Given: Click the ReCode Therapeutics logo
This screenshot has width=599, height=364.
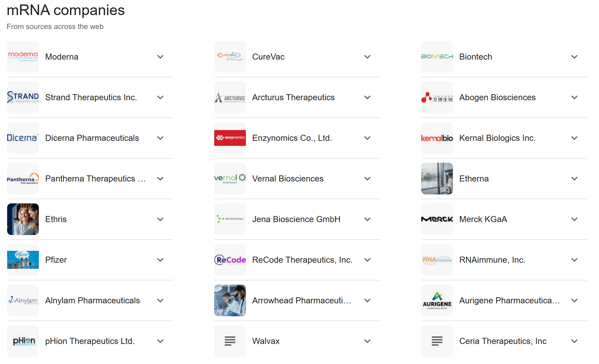Looking at the screenshot, I should tap(230, 260).
